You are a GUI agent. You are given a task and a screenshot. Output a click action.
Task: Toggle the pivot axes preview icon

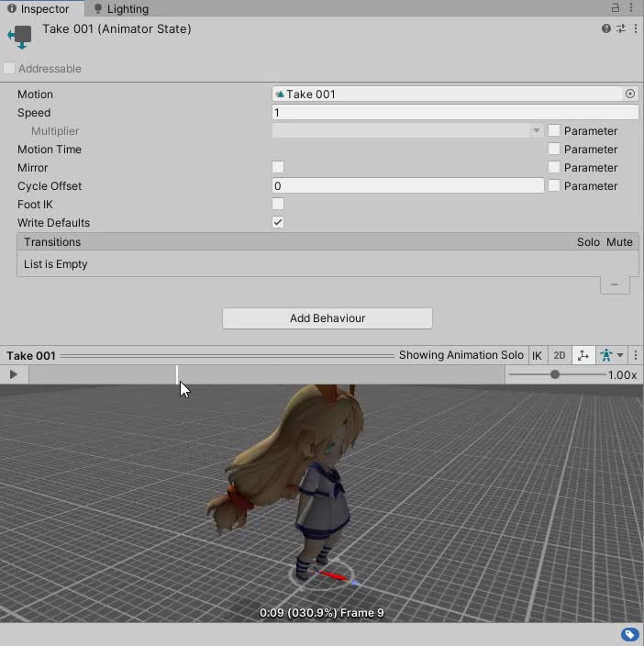point(583,355)
